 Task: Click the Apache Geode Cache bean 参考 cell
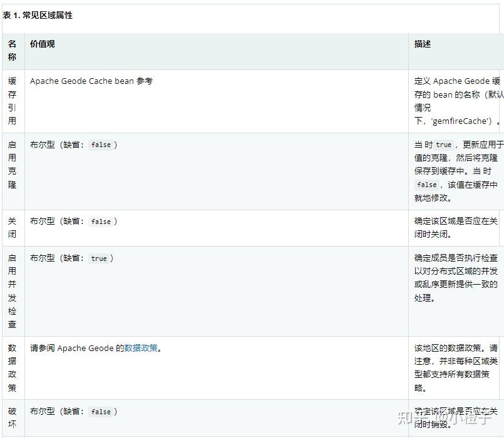point(90,81)
